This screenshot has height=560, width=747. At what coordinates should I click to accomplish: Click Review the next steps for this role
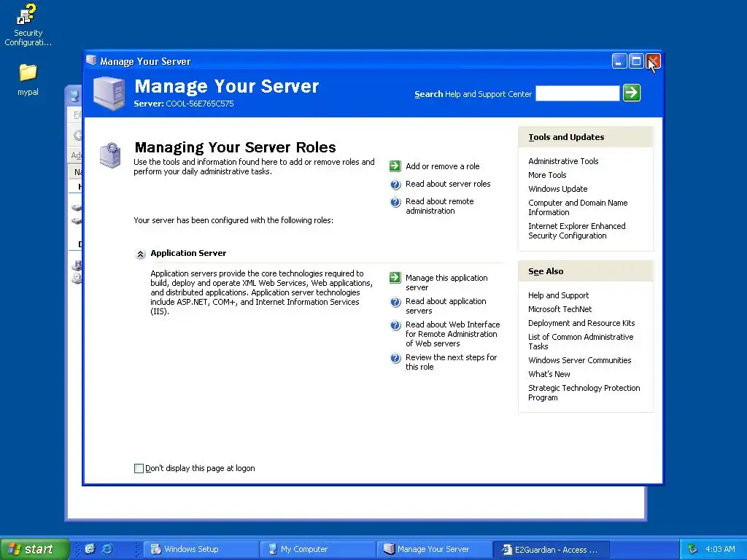pyautogui.click(x=451, y=362)
